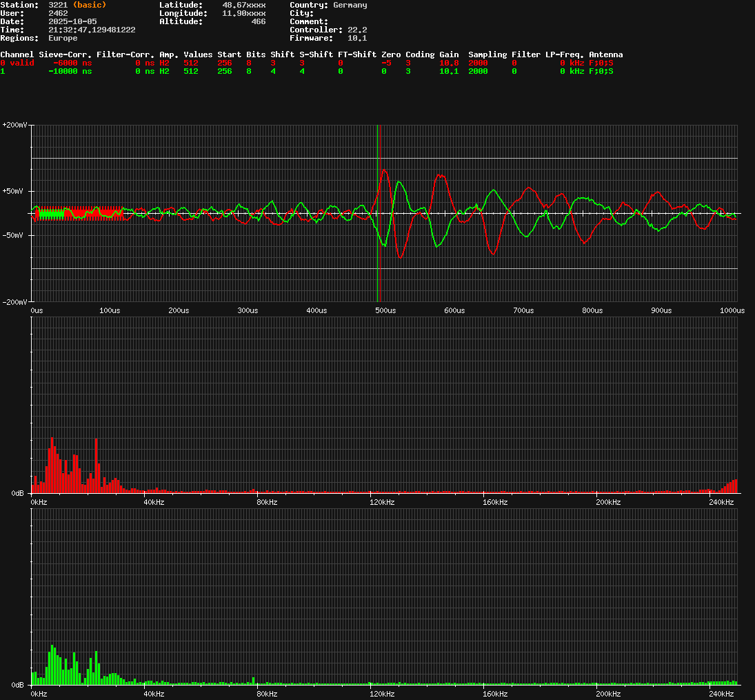Select the date value 2025-10-05

coord(72,21)
